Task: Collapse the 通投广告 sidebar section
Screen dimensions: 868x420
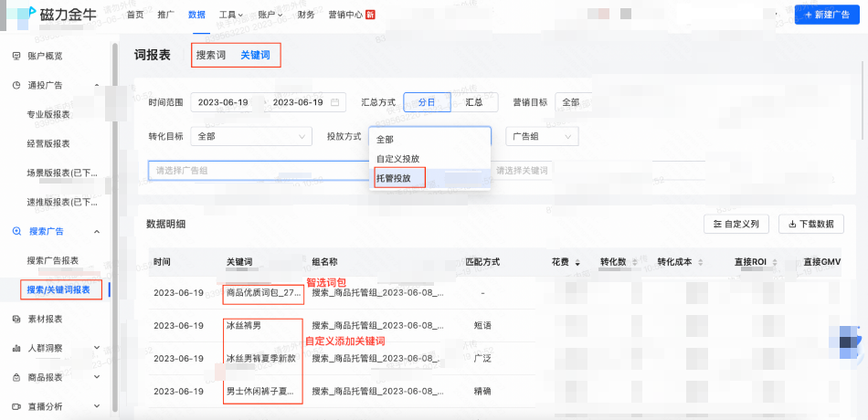Action: click(97, 85)
